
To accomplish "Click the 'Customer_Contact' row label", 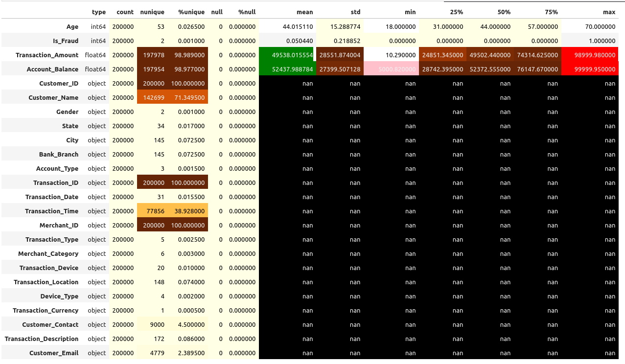I will pyautogui.click(x=50, y=324).
